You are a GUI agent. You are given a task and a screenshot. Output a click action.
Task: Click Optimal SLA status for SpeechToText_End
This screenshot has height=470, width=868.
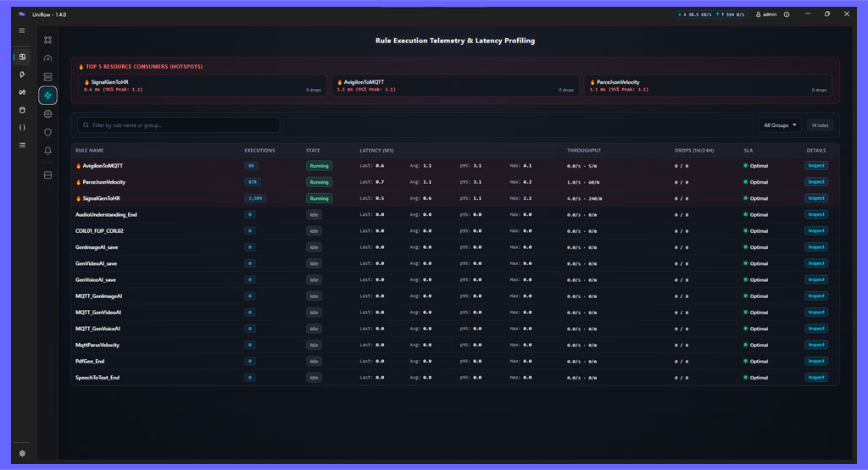point(755,378)
